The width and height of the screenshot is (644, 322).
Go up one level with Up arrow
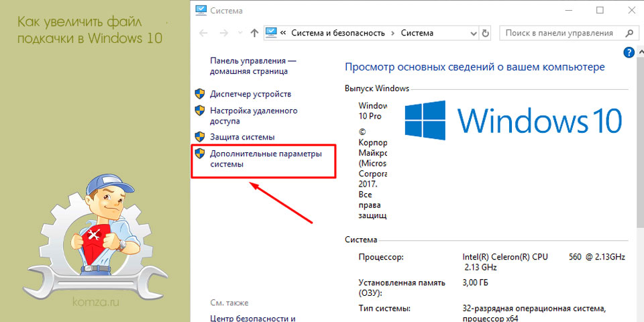pyautogui.click(x=254, y=33)
